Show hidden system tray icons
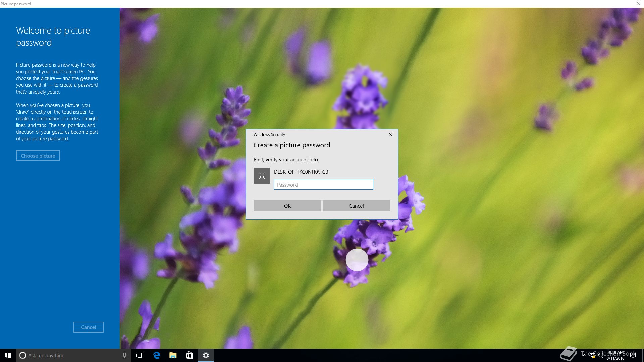This screenshot has width=644, height=362. 585,355
